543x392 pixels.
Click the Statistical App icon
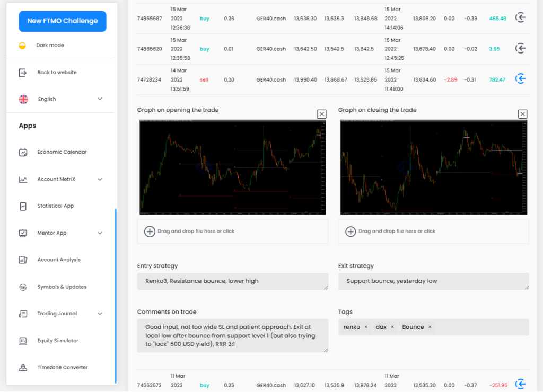coord(23,206)
